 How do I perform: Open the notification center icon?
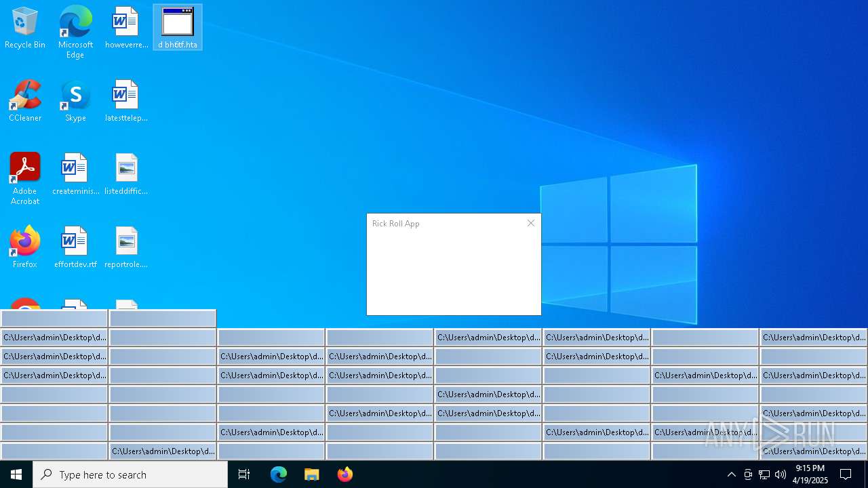pos(846,474)
